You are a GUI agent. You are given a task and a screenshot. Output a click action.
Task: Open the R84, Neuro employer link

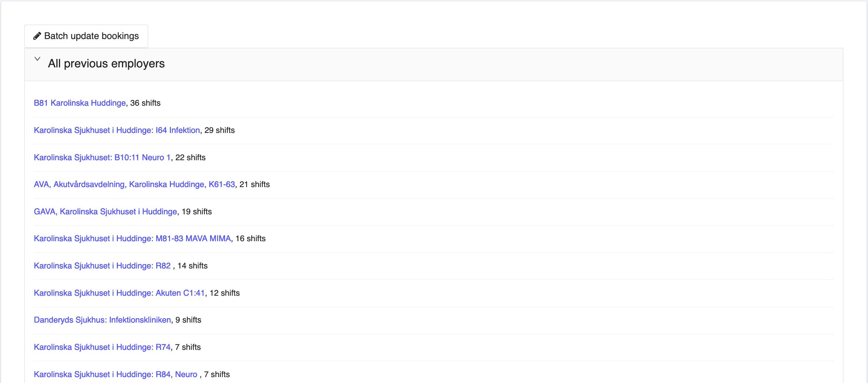coord(115,375)
